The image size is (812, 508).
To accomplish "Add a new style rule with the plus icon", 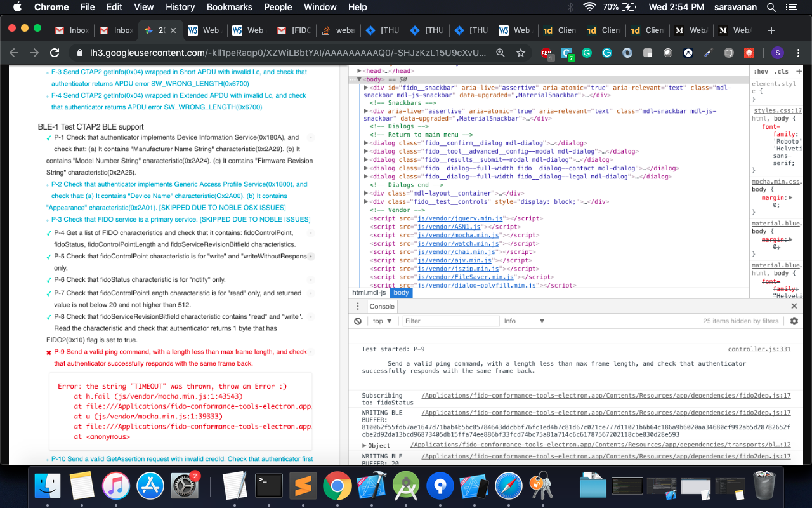I will (x=799, y=72).
